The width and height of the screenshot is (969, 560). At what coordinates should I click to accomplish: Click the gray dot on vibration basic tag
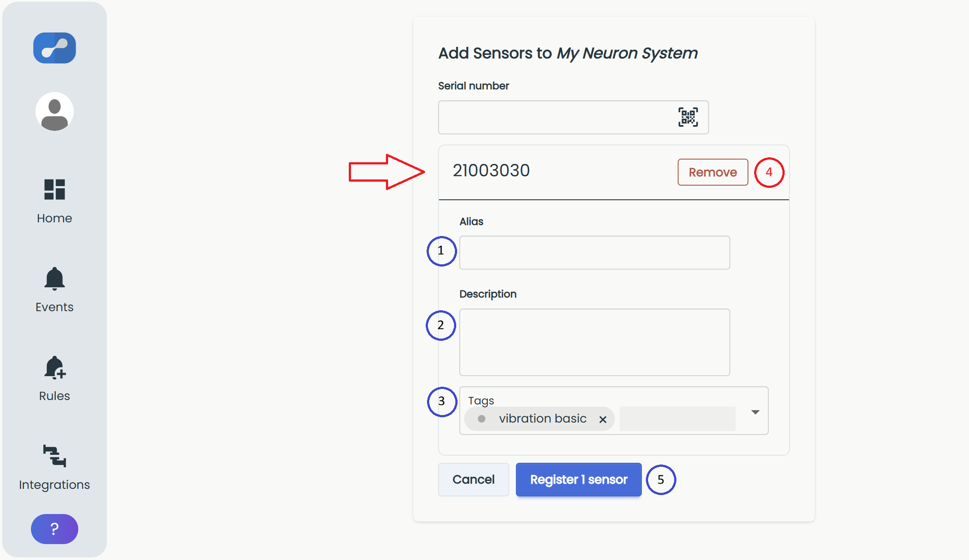click(481, 419)
